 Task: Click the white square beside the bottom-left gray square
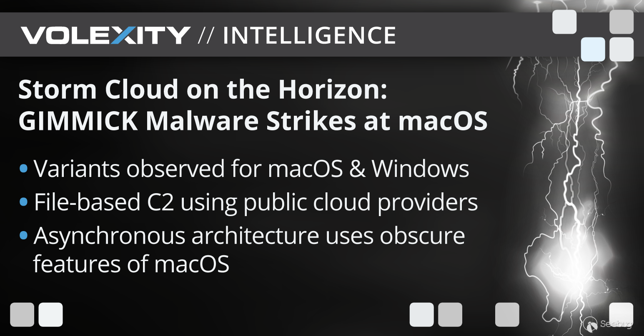point(50,314)
